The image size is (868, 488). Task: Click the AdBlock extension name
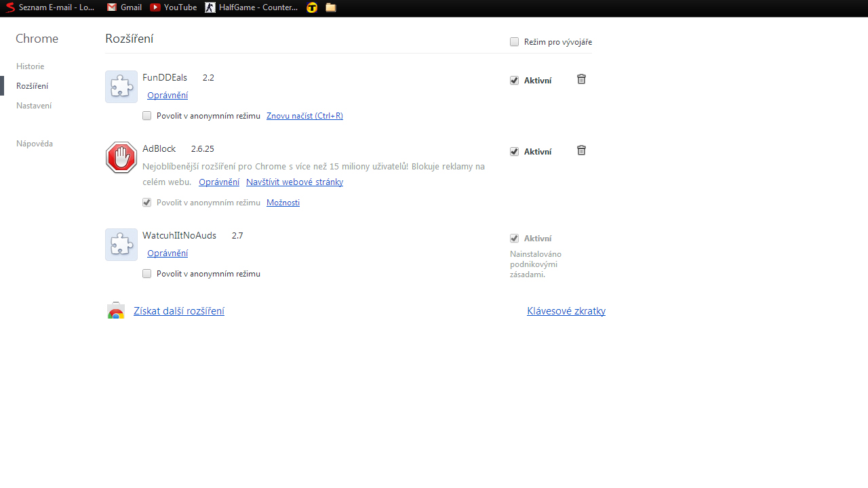coord(159,149)
